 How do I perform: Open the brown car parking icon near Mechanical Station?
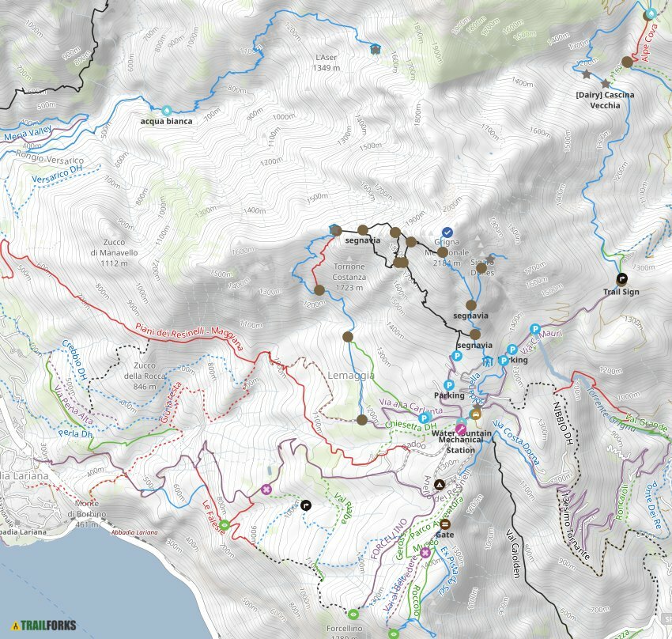tap(475, 414)
